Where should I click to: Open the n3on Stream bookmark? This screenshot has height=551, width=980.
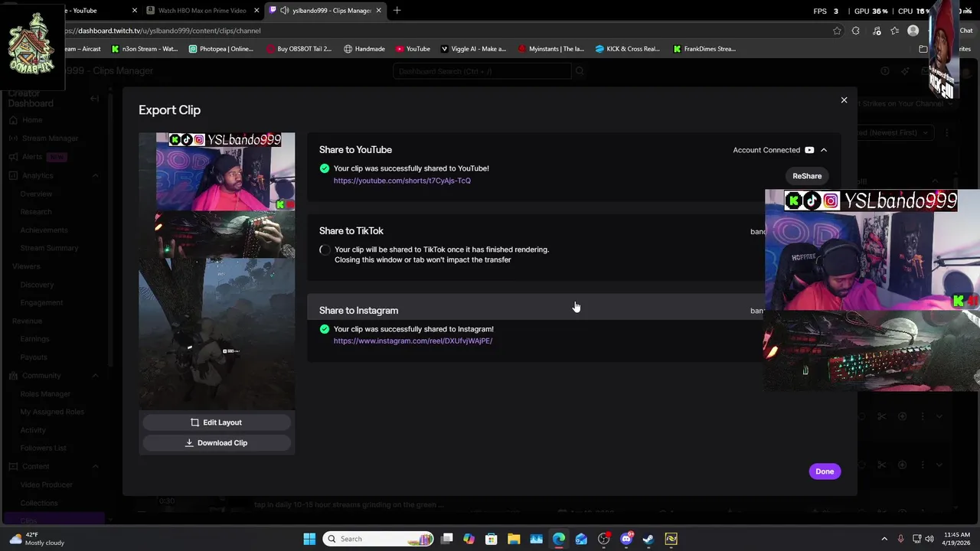coord(145,49)
